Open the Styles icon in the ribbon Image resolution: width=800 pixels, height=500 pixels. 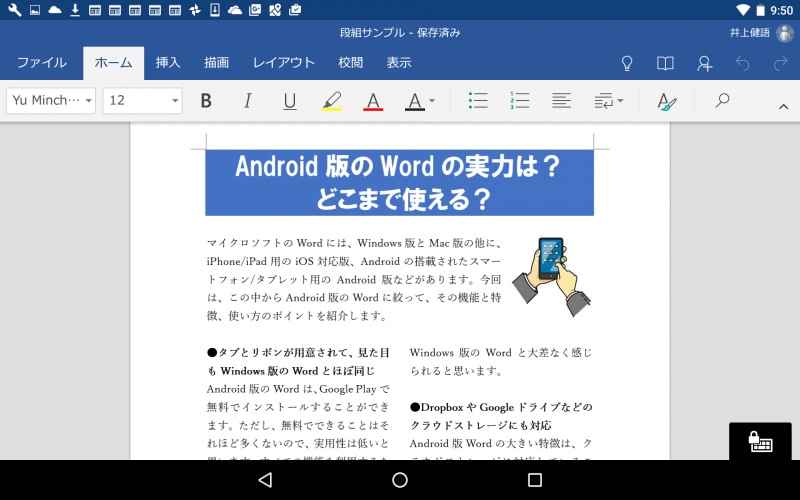(667, 101)
